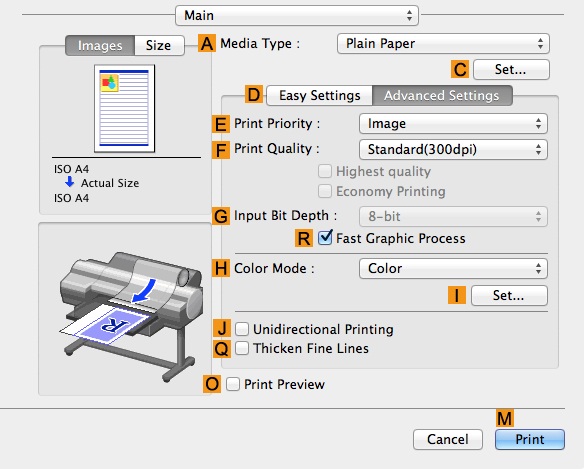Image resolution: width=584 pixels, height=469 pixels.
Task: Click the orange M callout above Print
Action: click(x=505, y=418)
